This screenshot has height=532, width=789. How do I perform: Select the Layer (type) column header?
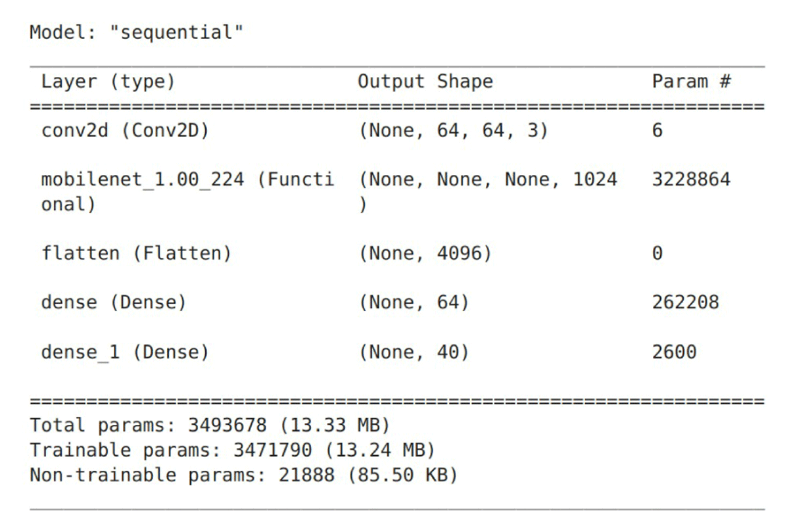click(x=108, y=82)
